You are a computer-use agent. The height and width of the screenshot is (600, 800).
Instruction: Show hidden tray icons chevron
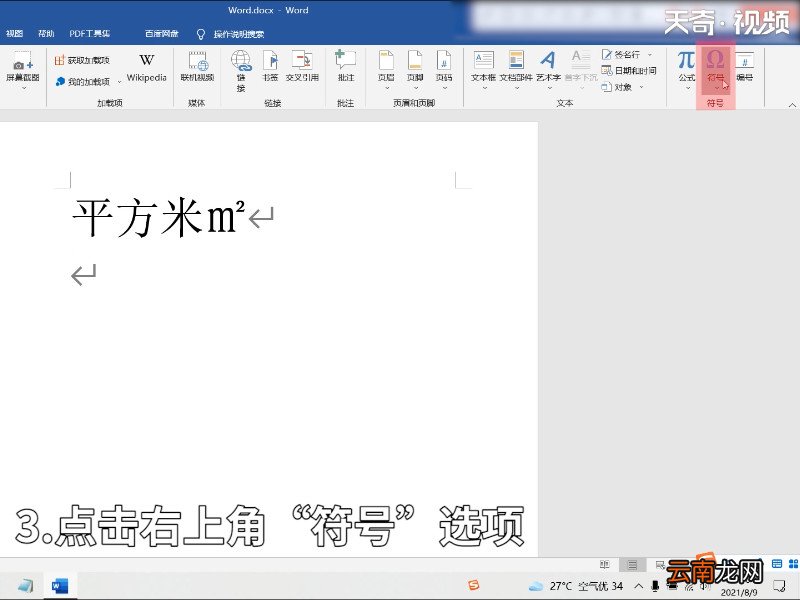(x=639, y=586)
